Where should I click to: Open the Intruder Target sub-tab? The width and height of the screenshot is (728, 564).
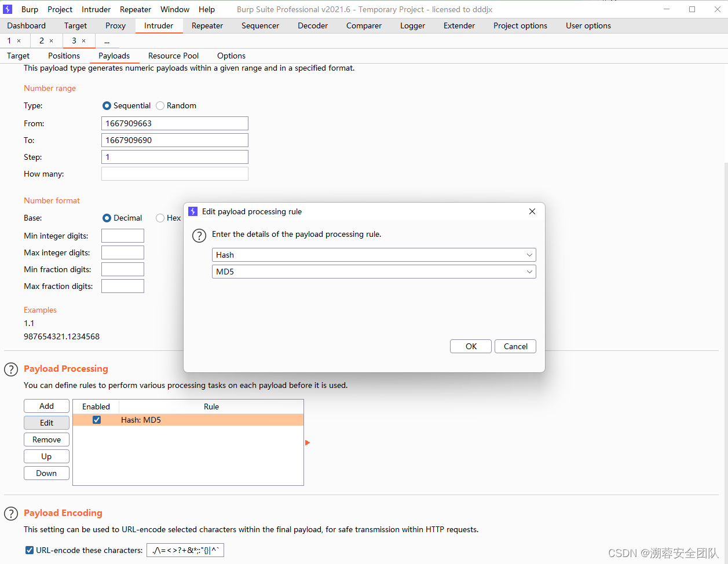[x=19, y=56]
